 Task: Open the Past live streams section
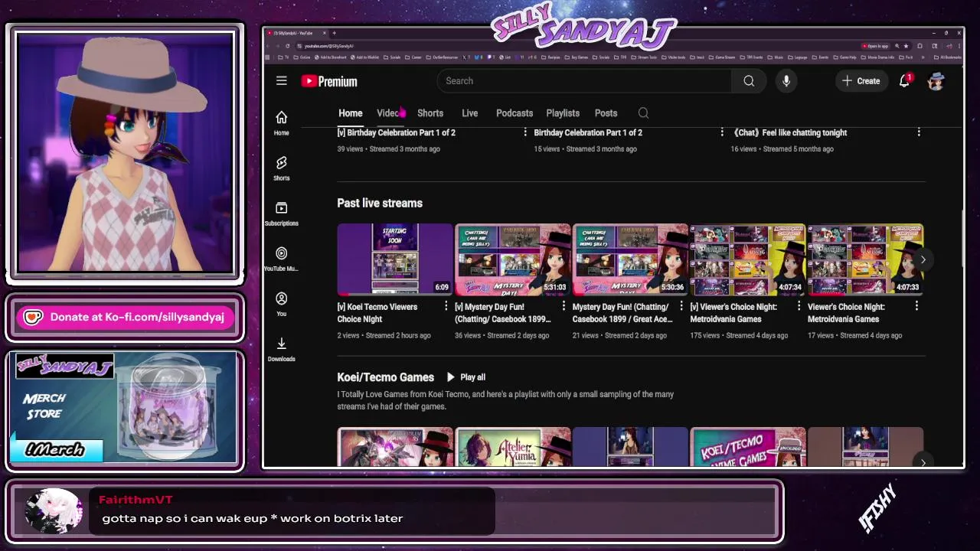pos(380,203)
